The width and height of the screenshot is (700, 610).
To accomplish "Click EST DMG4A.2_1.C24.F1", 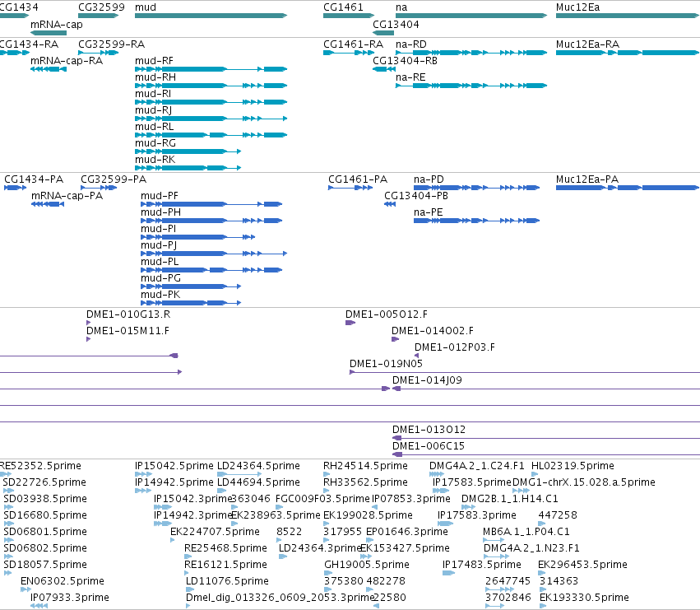I will click(x=437, y=474).
